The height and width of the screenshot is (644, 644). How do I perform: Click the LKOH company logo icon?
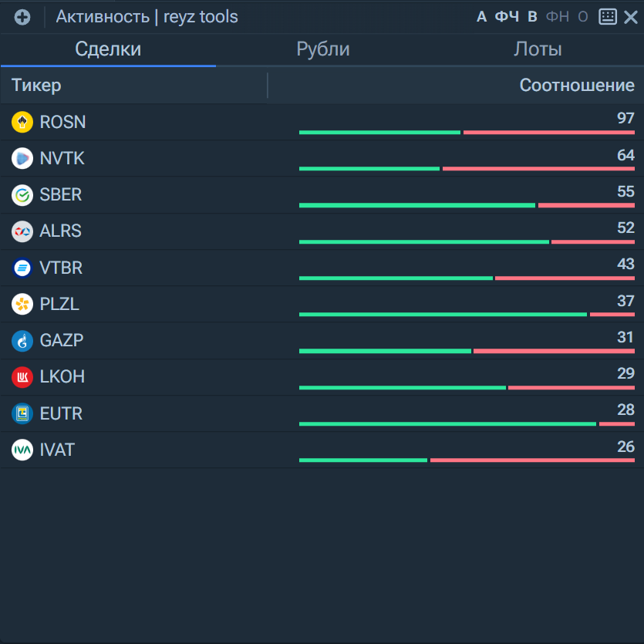(22, 377)
